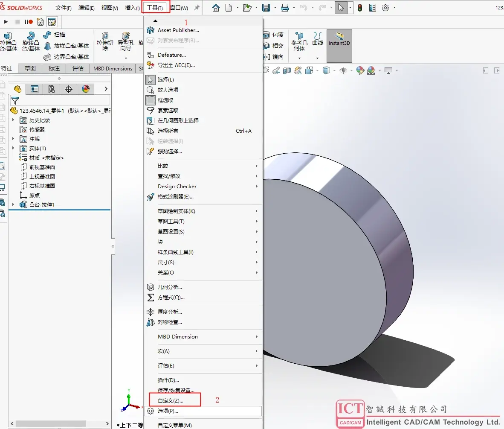Expand the 凸台-拉伸1 feature node
The image size is (504, 429).
13,204
